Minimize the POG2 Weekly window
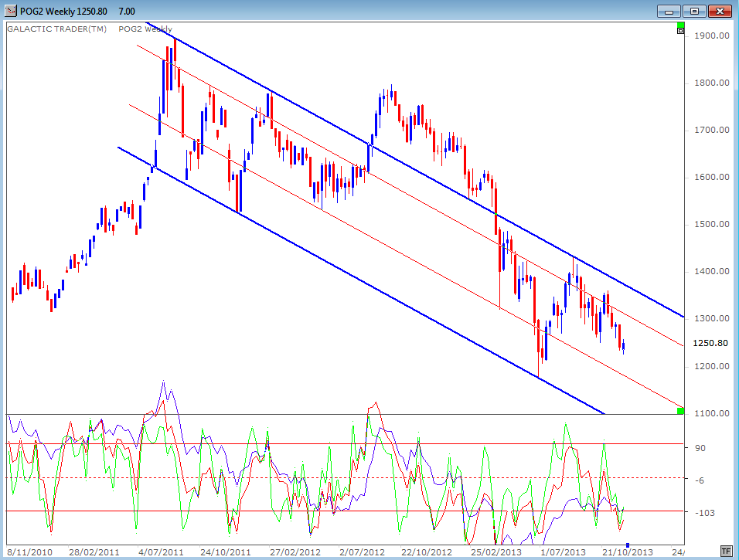 coord(669,12)
